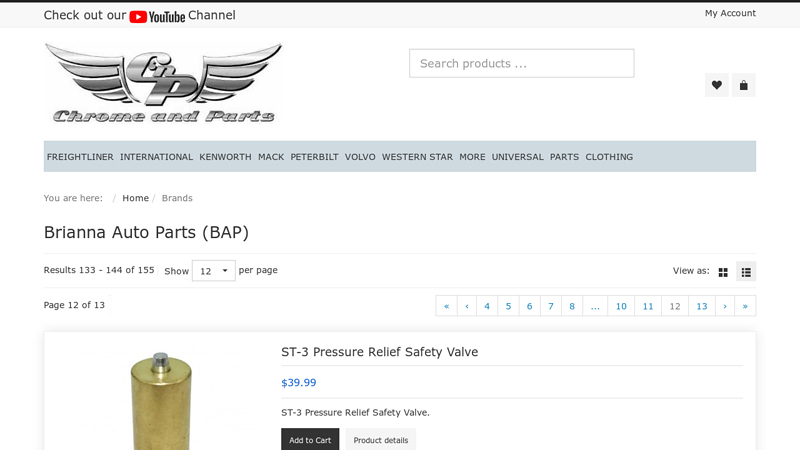This screenshot has height=450, width=800.
Task: Go to page 11
Action: click(x=648, y=306)
